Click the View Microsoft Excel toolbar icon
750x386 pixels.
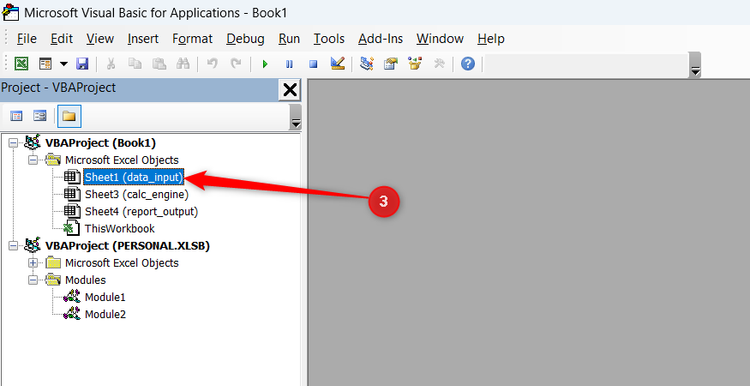[x=21, y=64]
